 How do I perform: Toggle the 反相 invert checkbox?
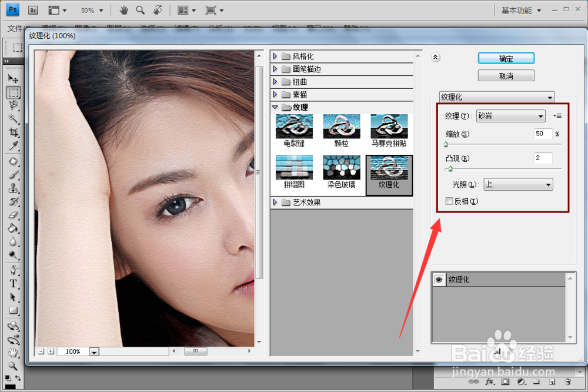point(449,201)
